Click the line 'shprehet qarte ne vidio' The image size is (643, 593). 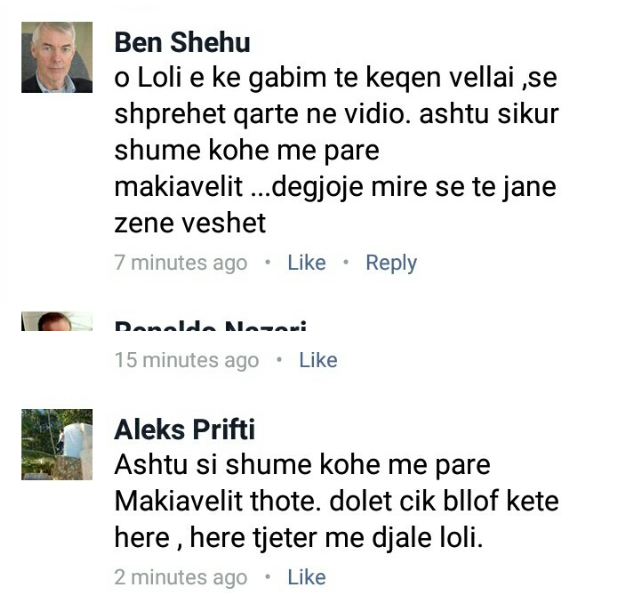point(262,114)
